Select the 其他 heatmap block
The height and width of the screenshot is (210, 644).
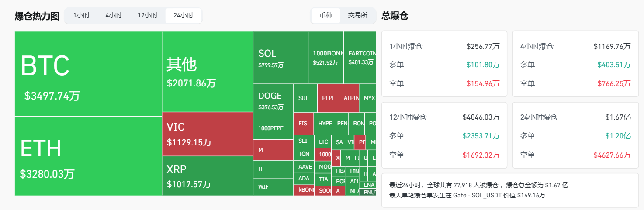[x=208, y=72]
